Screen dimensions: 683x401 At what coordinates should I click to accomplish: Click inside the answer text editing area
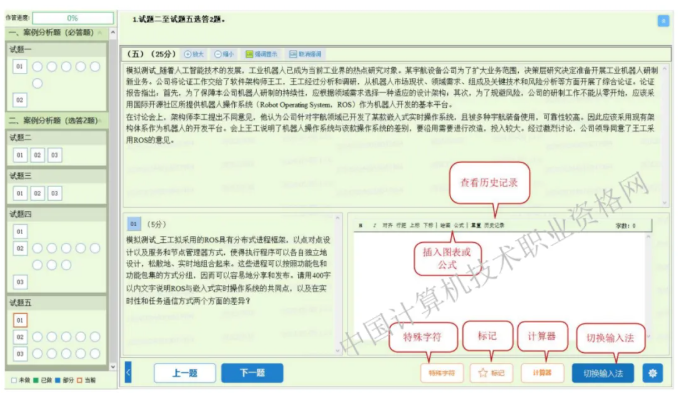pos(510,290)
